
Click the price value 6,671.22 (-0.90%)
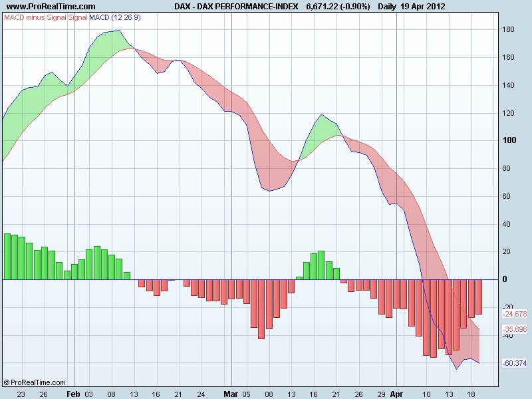click(x=338, y=7)
